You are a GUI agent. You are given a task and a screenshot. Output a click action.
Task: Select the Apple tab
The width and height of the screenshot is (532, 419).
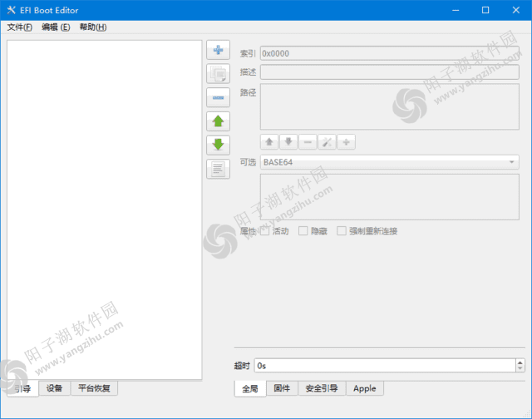click(365, 388)
